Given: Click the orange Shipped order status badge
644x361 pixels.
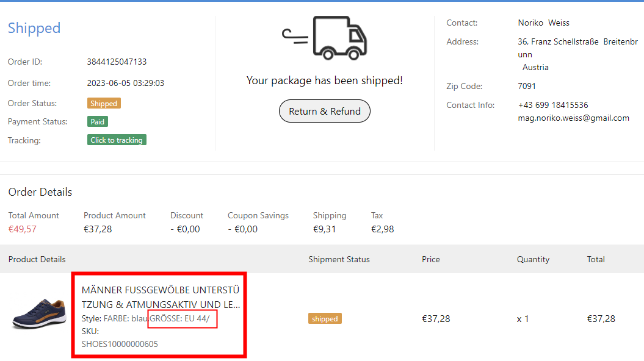Looking at the screenshot, I should coord(104,104).
